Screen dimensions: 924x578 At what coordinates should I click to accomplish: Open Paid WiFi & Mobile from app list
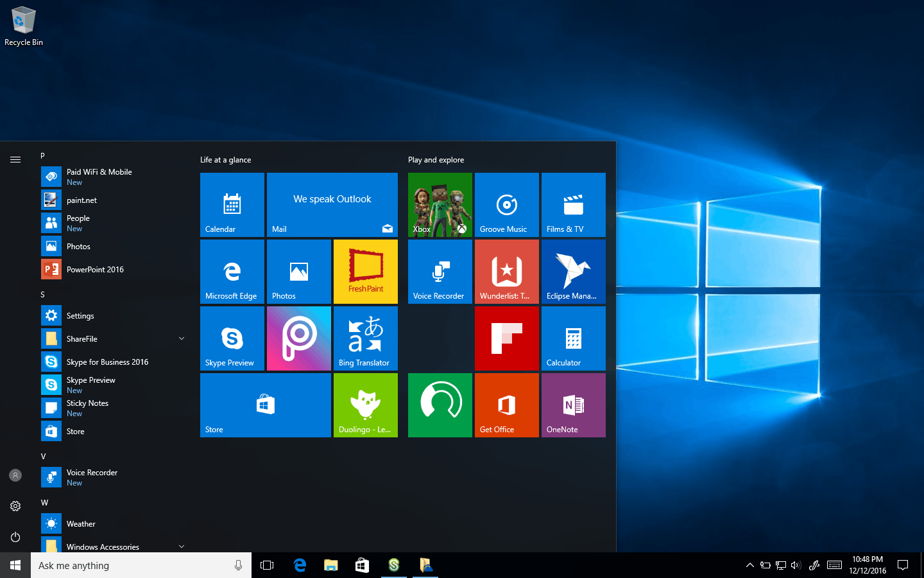[116, 177]
